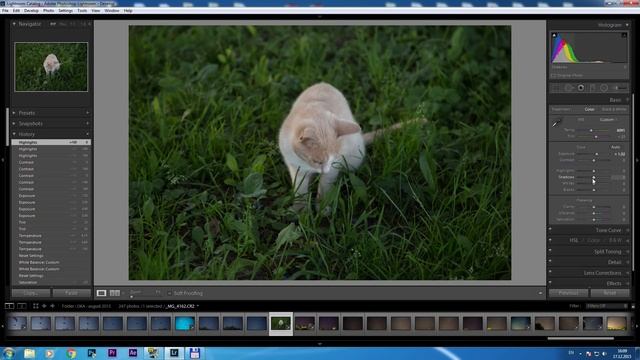Select the Crop Overlay tool
Image resolution: width=640 pixels, height=360 pixels.
pyautogui.click(x=556, y=88)
